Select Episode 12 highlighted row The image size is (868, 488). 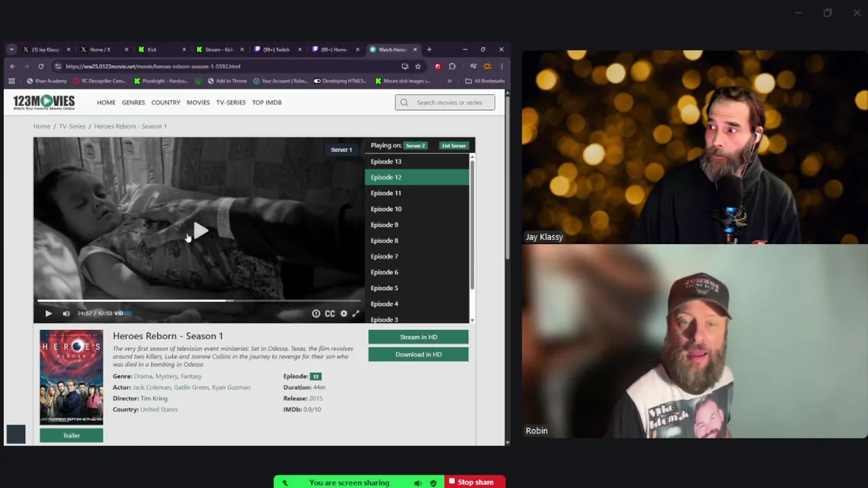coord(417,178)
